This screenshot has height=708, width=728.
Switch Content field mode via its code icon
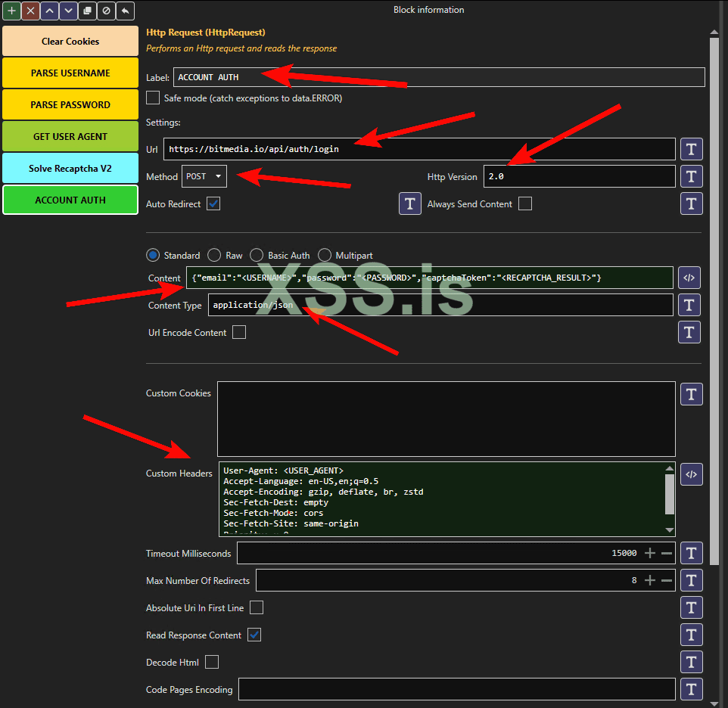(689, 278)
